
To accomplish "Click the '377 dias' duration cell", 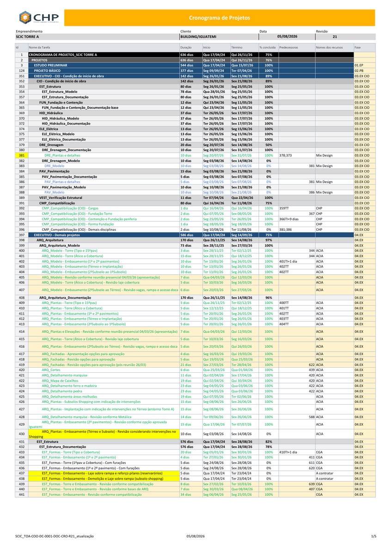I will tap(190, 71).
